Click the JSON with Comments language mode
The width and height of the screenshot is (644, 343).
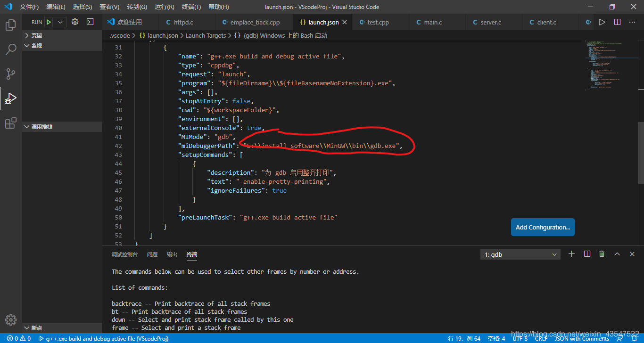tap(582, 338)
